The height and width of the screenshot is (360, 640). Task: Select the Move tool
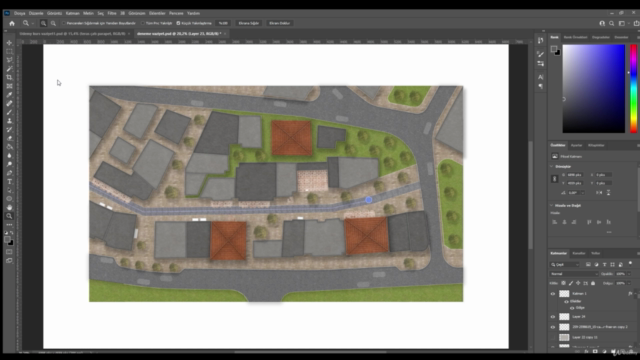(x=9, y=43)
